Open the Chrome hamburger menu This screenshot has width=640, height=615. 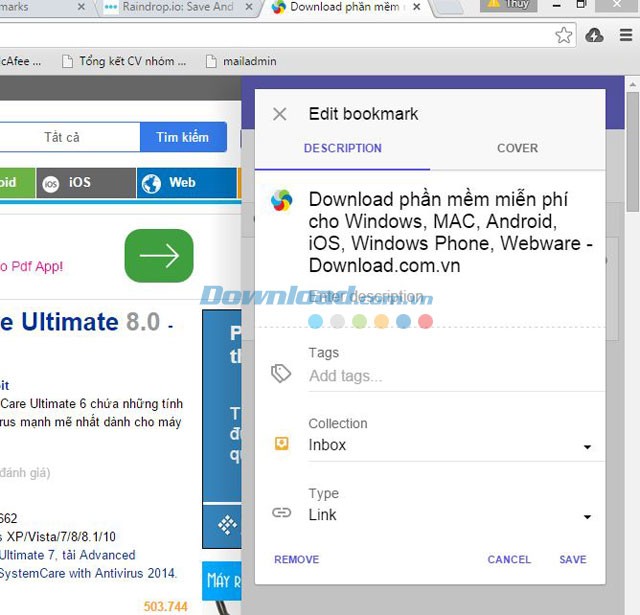point(624,35)
